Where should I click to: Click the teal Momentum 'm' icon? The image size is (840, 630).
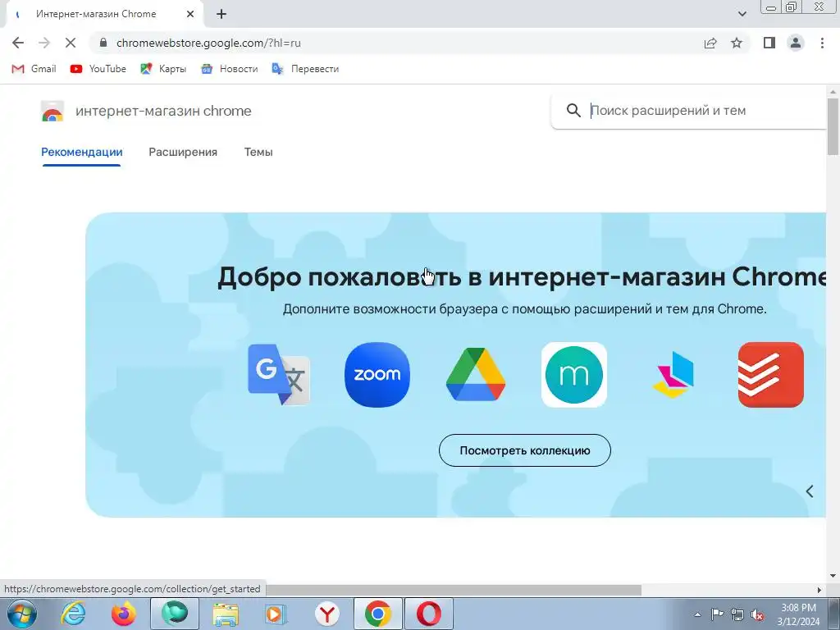(x=574, y=374)
